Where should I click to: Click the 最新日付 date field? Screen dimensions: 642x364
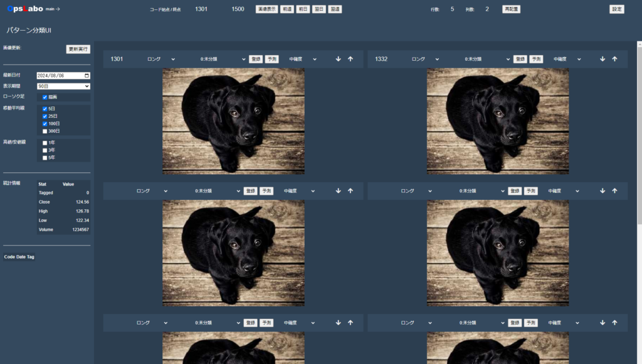63,76
